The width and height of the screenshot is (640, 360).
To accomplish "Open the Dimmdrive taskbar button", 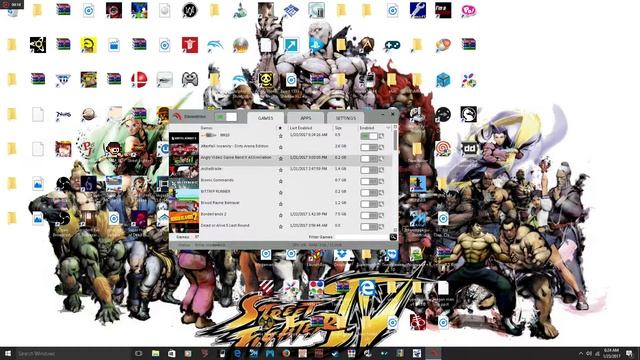I will 434,353.
